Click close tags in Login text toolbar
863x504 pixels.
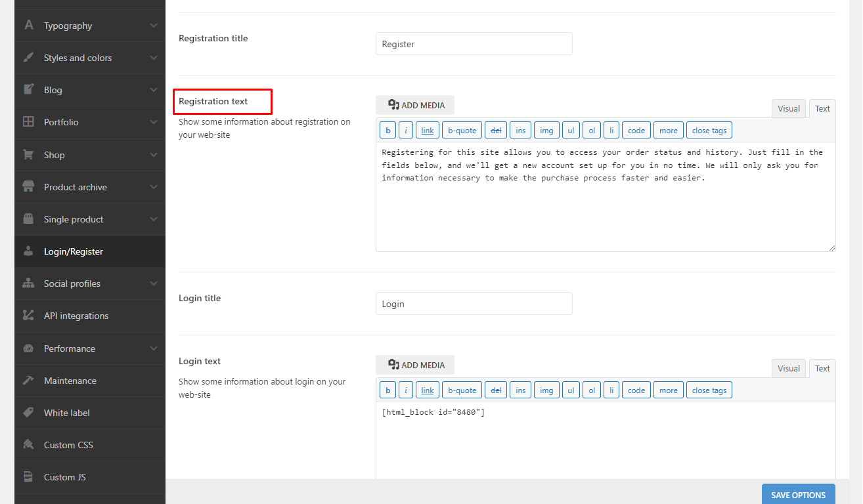(709, 390)
